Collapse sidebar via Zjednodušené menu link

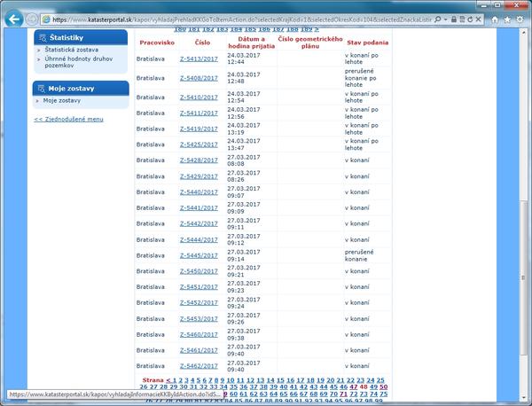coord(68,119)
